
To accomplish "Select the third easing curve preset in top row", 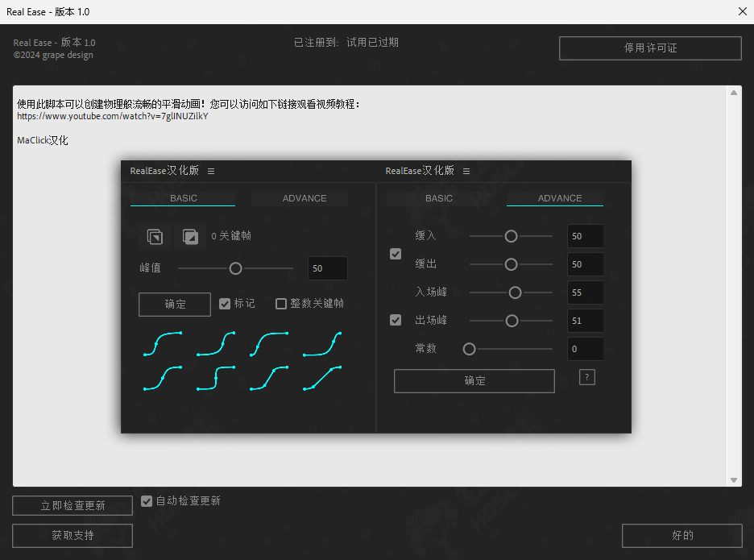I will coord(269,343).
